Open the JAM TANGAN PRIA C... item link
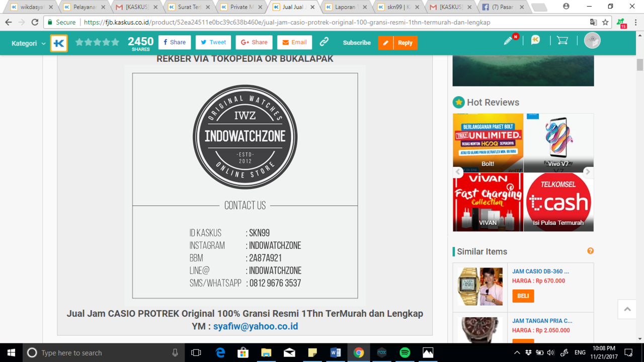 (x=542, y=320)
